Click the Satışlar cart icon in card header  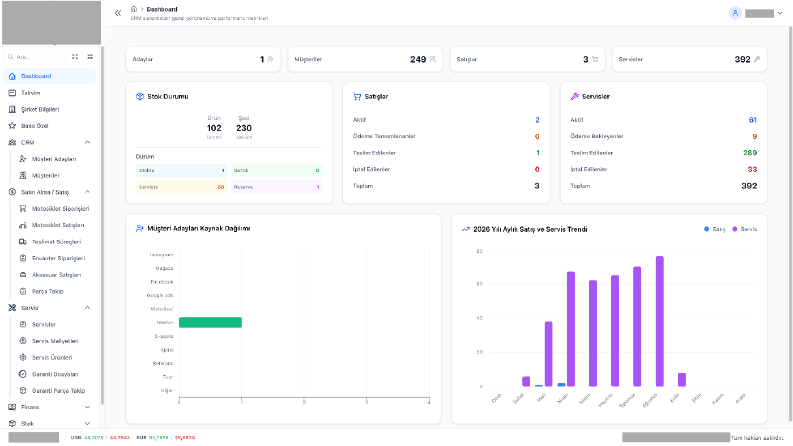tap(357, 97)
